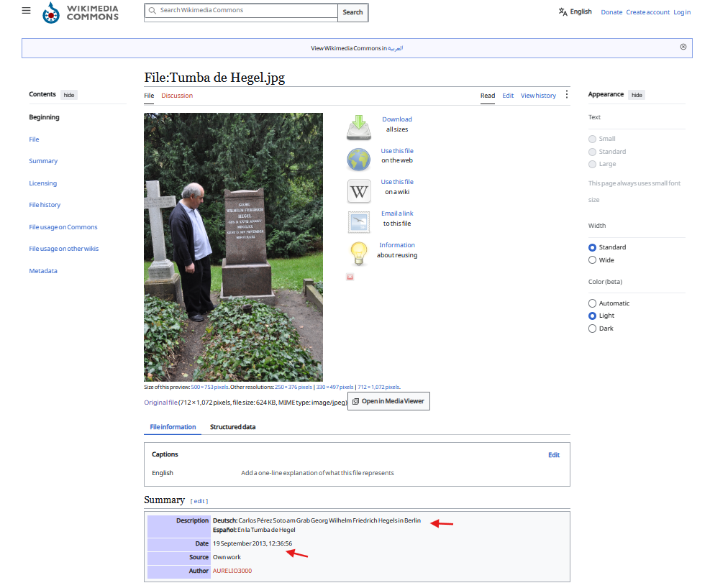Edit the Captions section
Image resolution: width=710 pixels, height=588 pixels.
pyautogui.click(x=554, y=455)
